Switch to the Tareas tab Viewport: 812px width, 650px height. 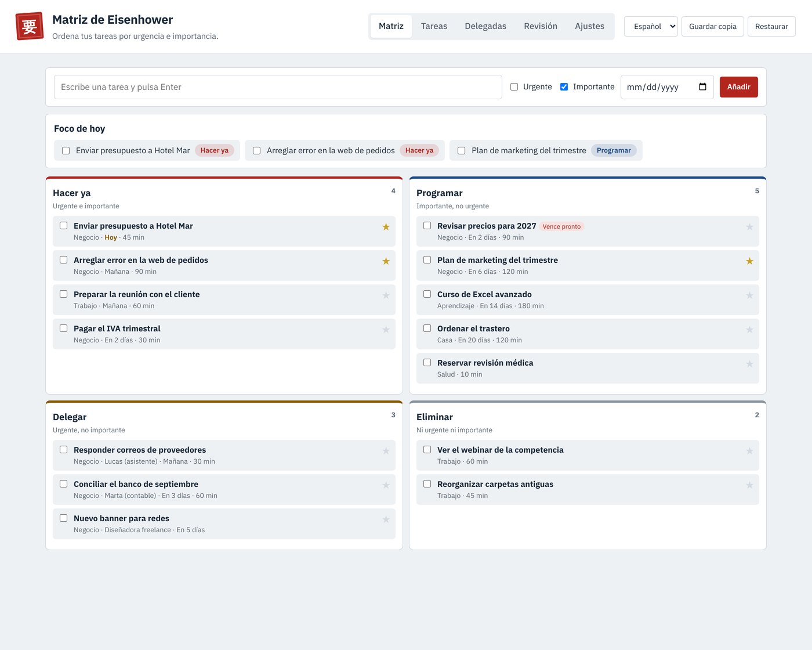tap(434, 26)
